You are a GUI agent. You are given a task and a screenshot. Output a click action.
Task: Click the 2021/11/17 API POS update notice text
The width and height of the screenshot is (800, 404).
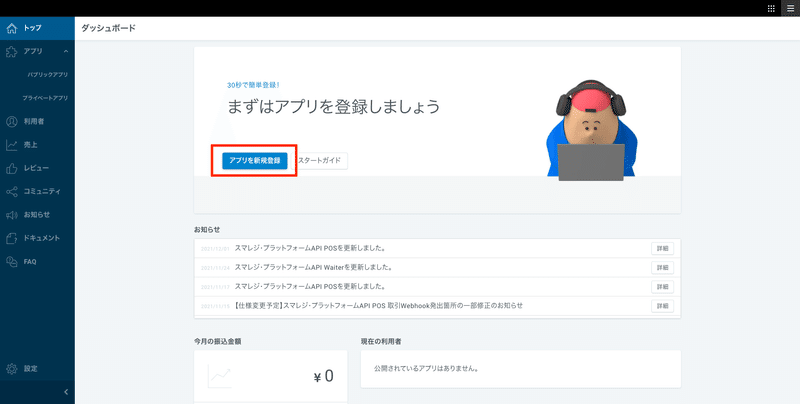point(310,287)
